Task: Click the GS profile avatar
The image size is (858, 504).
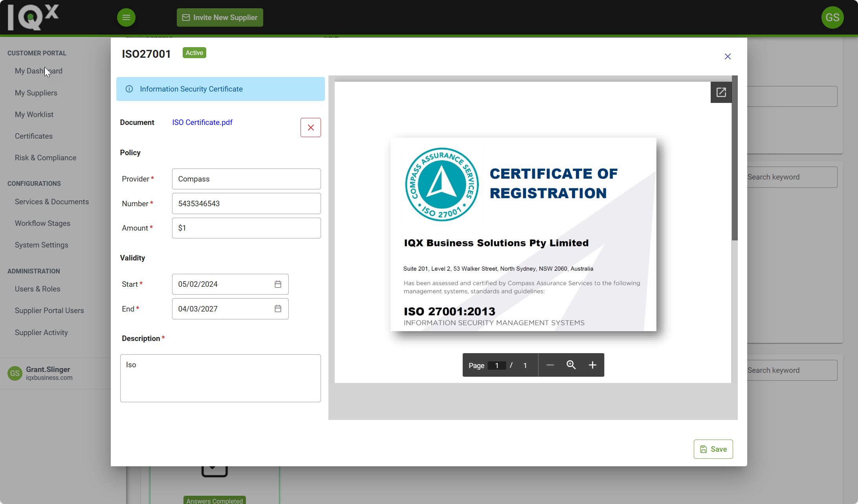Action: pyautogui.click(x=832, y=17)
